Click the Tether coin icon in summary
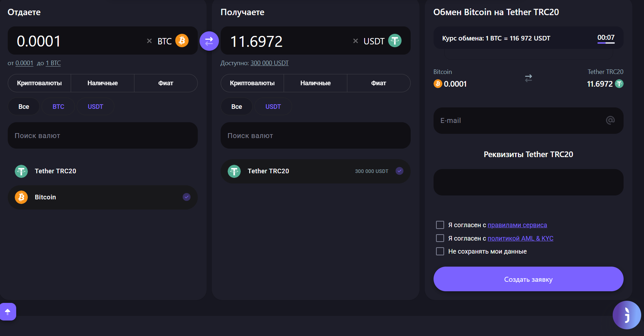This screenshot has height=336, width=644. 619,84
